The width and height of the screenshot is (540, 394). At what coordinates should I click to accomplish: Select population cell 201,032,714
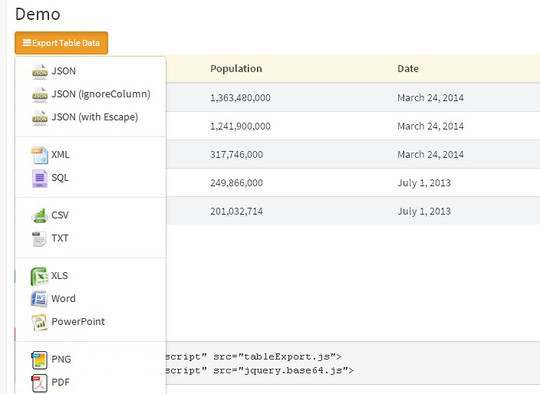point(237,211)
